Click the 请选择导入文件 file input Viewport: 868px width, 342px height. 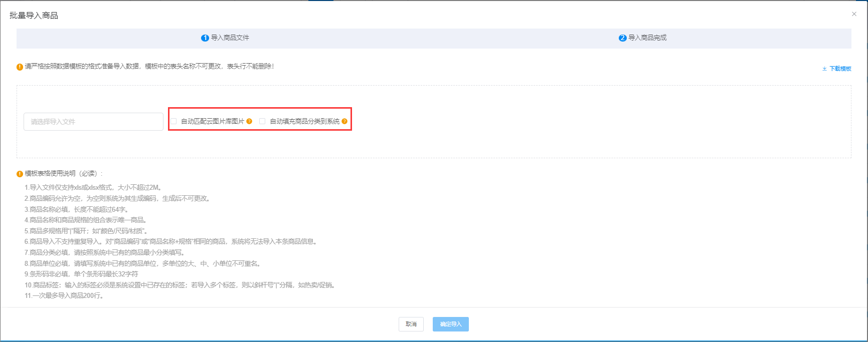pyautogui.click(x=93, y=122)
